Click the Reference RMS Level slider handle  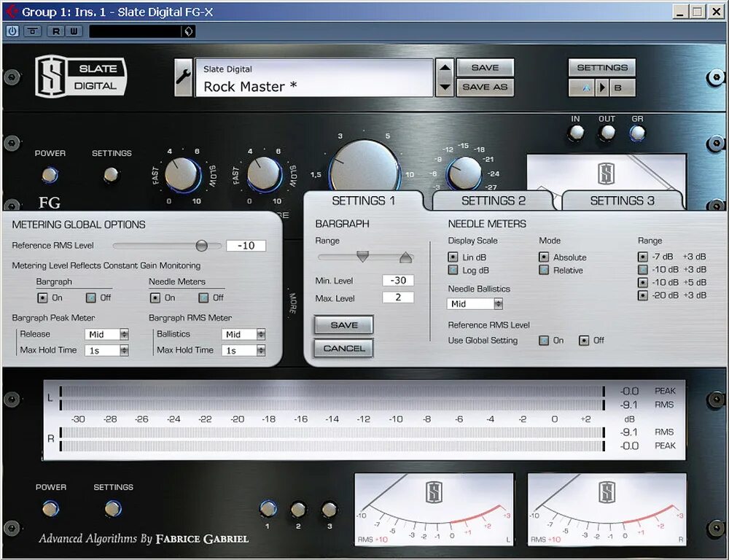click(x=201, y=246)
